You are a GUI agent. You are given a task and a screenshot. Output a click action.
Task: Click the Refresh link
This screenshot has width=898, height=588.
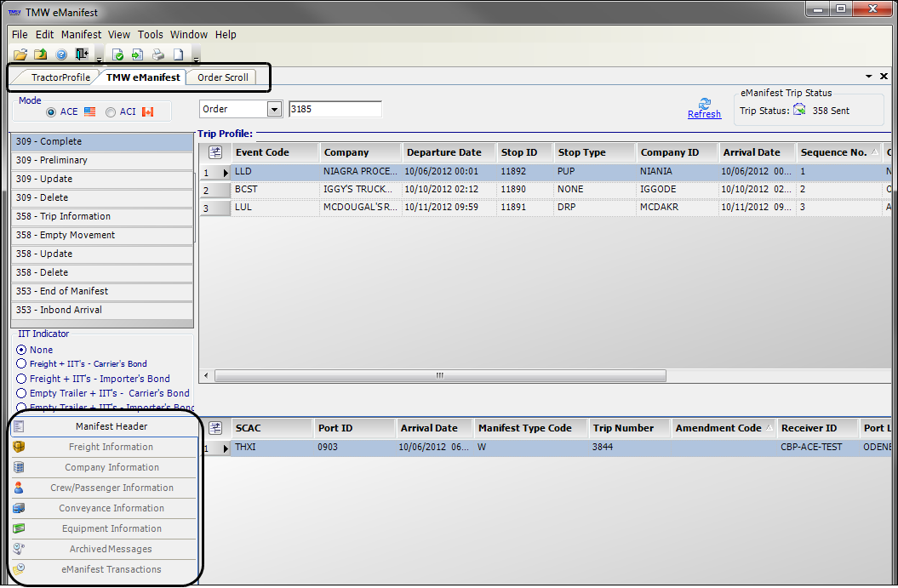coord(704,115)
